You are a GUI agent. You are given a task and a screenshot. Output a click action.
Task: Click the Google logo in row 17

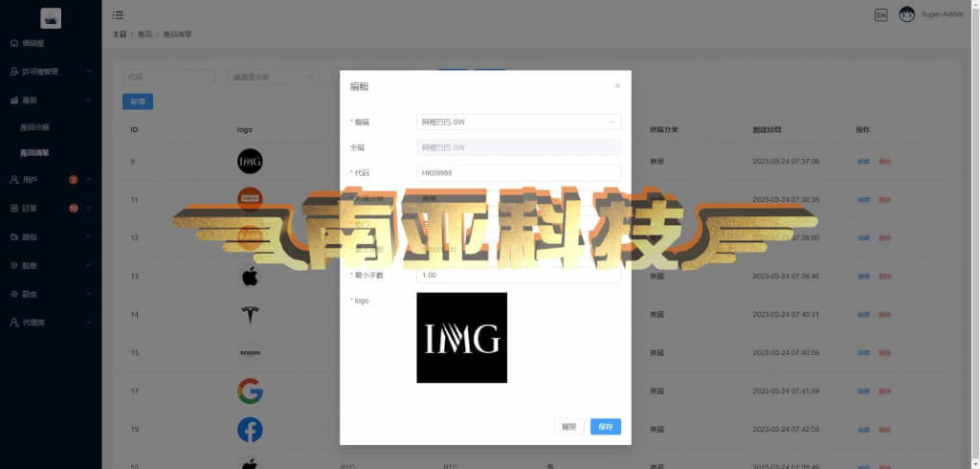click(x=250, y=391)
